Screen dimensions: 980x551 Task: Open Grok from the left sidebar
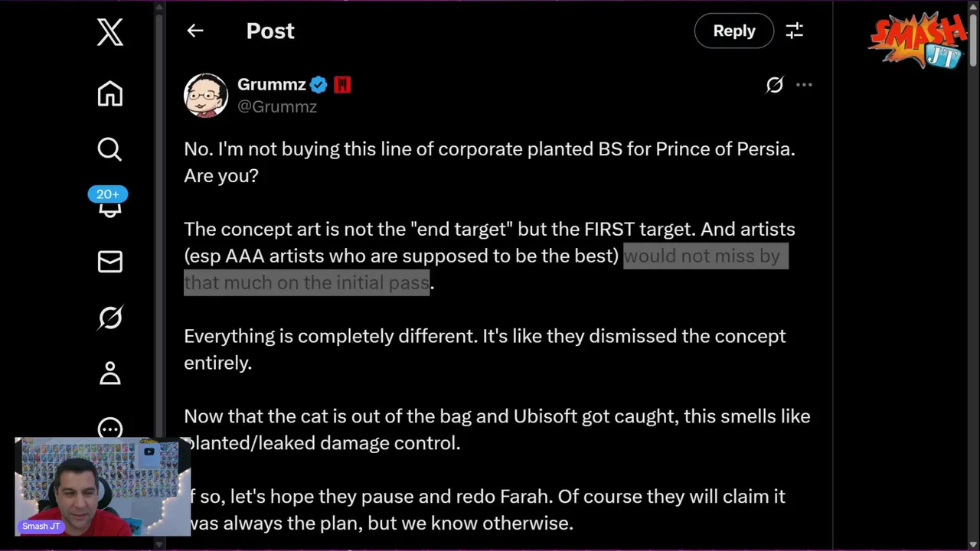tap(110, 317)
